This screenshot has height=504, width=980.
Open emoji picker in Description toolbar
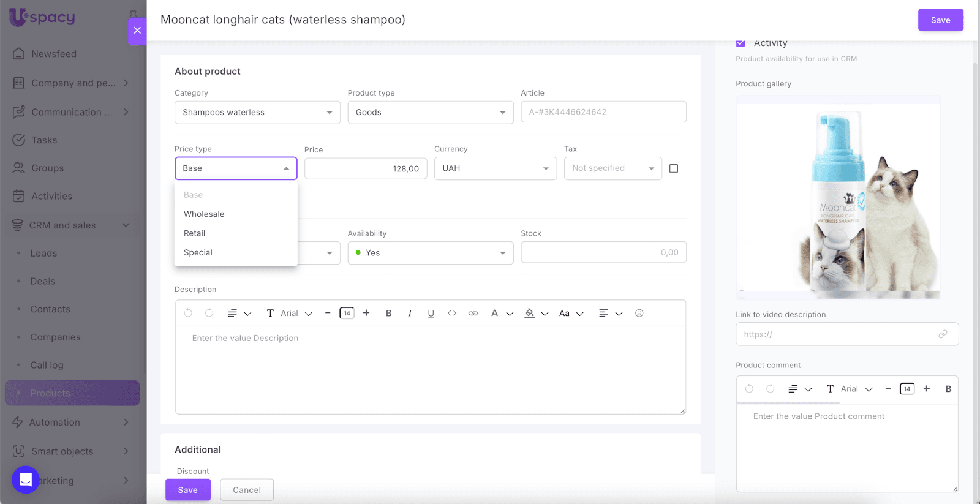pos(639,313)
